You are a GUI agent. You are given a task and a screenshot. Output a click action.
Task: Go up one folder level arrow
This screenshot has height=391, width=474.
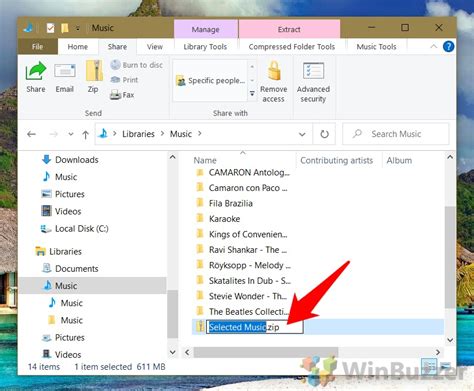[x=85, y=135]
